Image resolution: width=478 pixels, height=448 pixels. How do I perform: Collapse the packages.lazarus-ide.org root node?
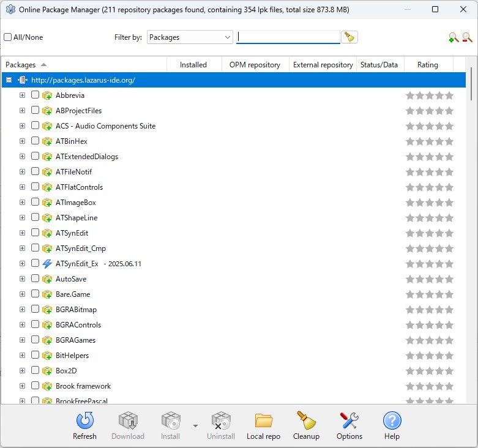9,80
